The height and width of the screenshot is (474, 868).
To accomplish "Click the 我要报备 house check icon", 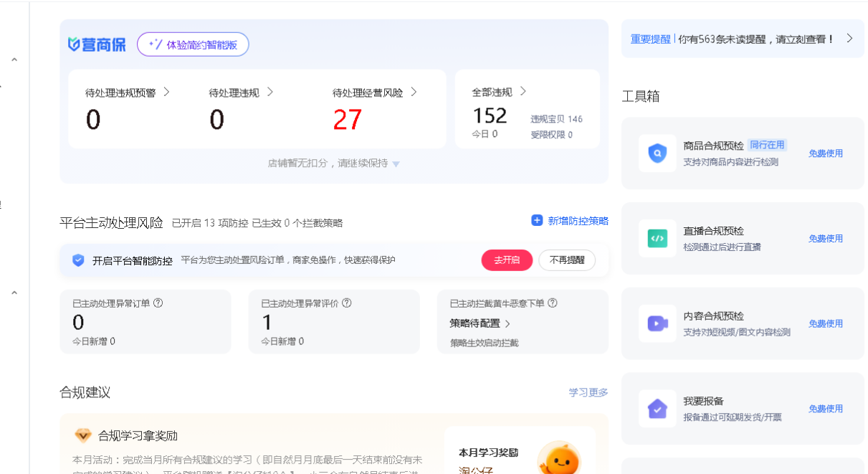I will pos(657,409).
